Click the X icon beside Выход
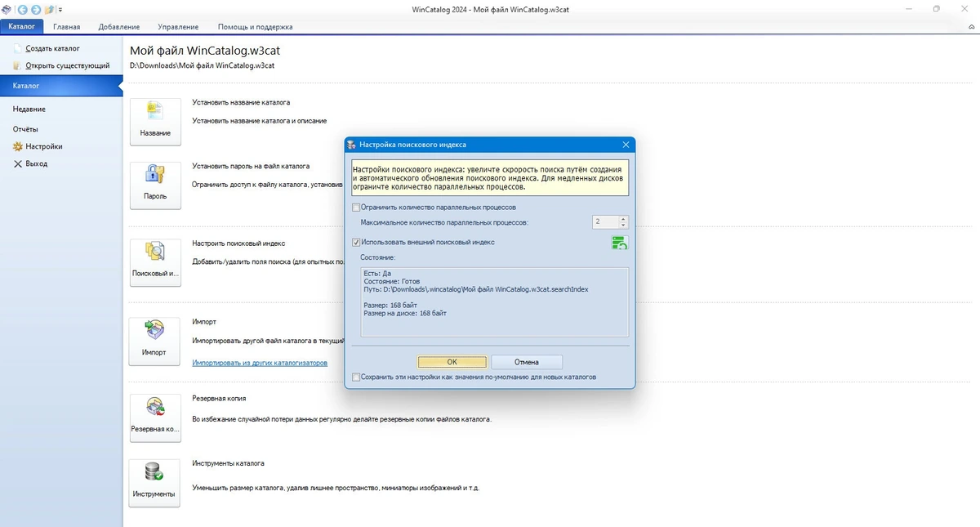Viewport: 980px width, 527px height. click(18, 163)
